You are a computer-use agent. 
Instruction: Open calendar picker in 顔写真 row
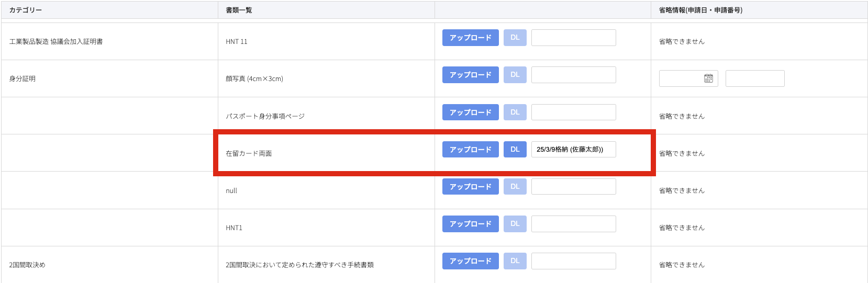(708, 78)
